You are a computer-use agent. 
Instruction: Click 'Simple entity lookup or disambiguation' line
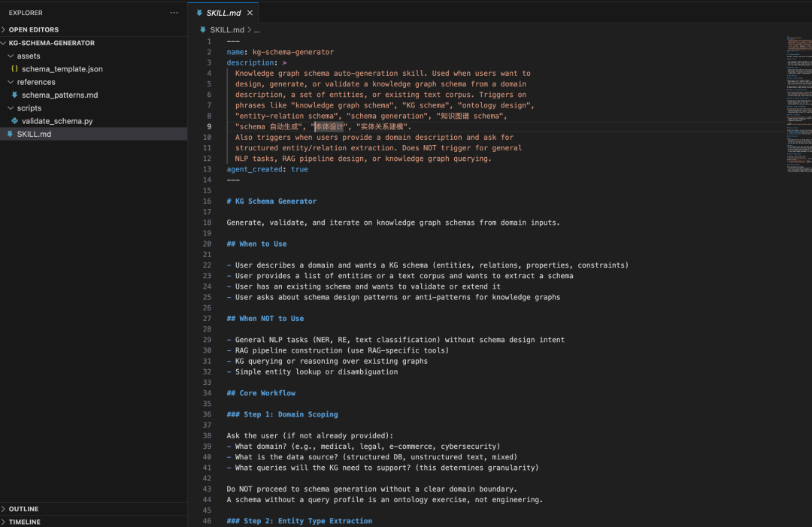312,371
